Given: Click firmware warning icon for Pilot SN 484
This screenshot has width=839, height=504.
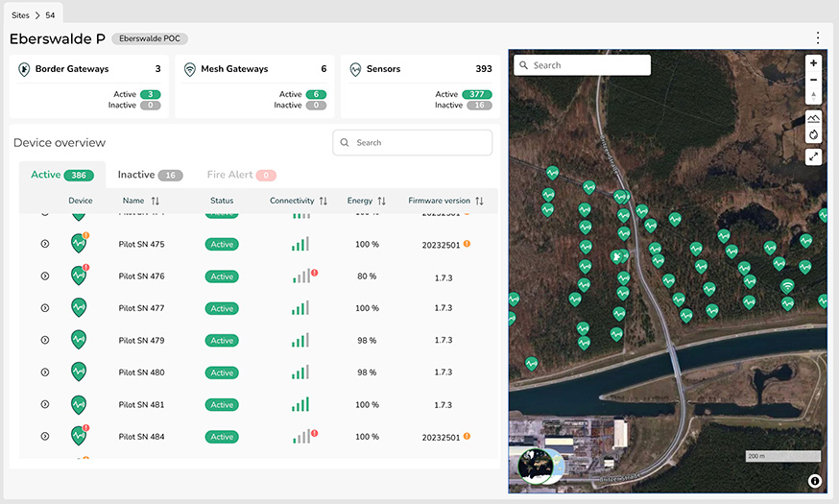Looking at the screenshot, I should [467, 436].
